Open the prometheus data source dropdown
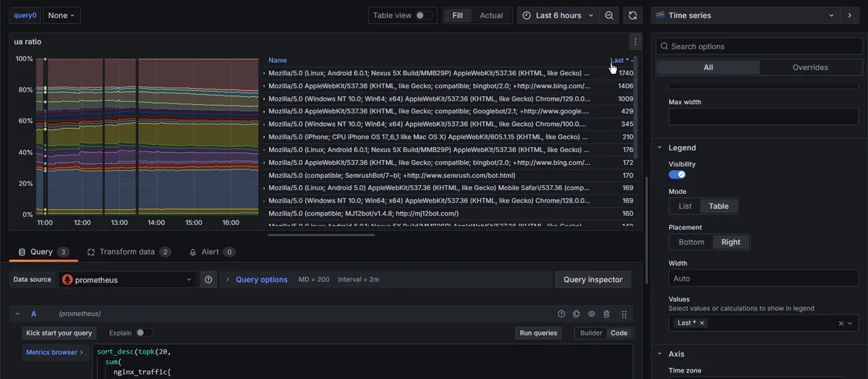868x379 pixels. tap(127, 280)
